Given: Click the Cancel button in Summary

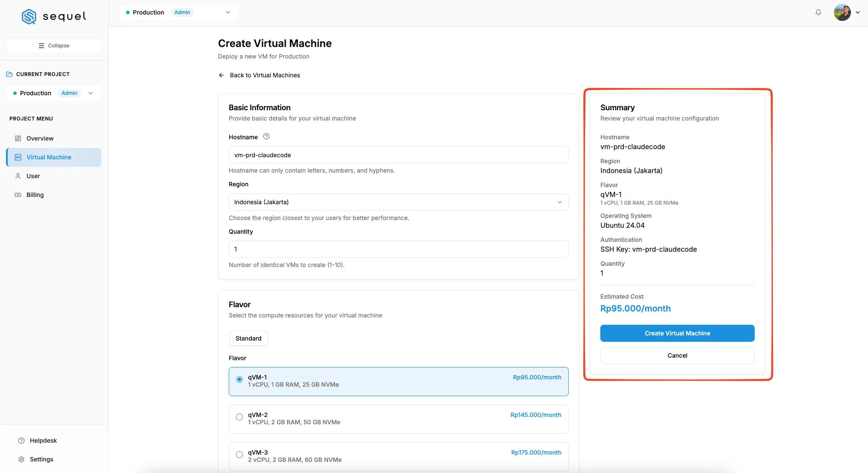Looking at the screenshot, I should click(x=677, y=355).
